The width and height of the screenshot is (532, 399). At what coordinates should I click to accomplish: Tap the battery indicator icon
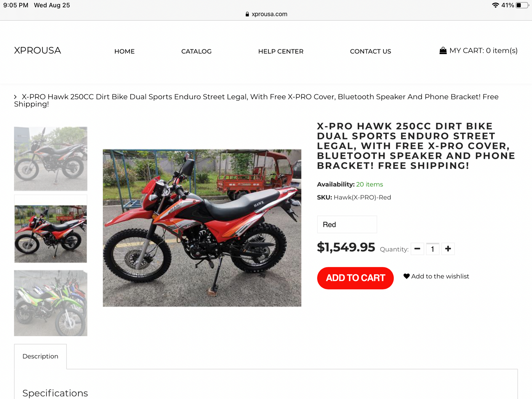(x=522, y=5)
